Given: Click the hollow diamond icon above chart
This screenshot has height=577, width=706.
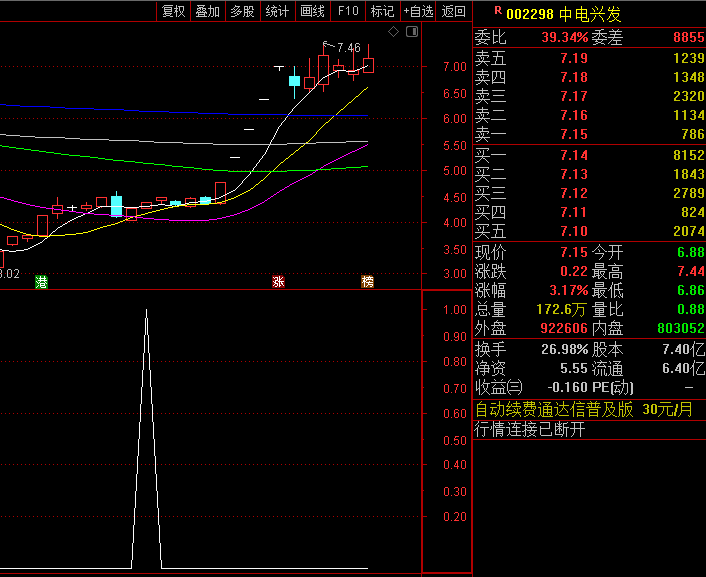Looking at the screenshot, I should tap(393, 32).
